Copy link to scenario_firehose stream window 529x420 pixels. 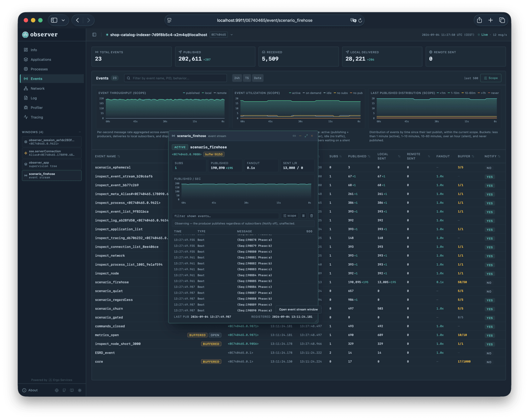pyautogui.click(x=294, y=136)
